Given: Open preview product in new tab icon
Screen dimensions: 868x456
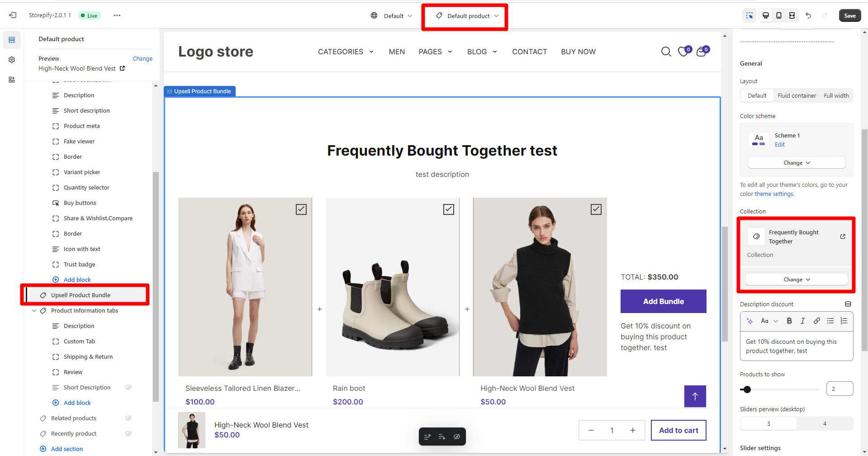Looking at the screenshot, I should point(122,68).
